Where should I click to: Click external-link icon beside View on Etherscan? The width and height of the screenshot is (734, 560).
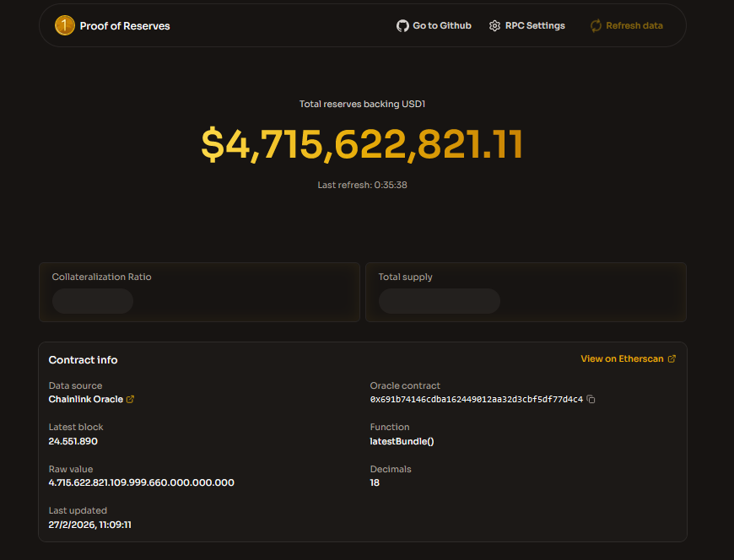pos(672,359)
